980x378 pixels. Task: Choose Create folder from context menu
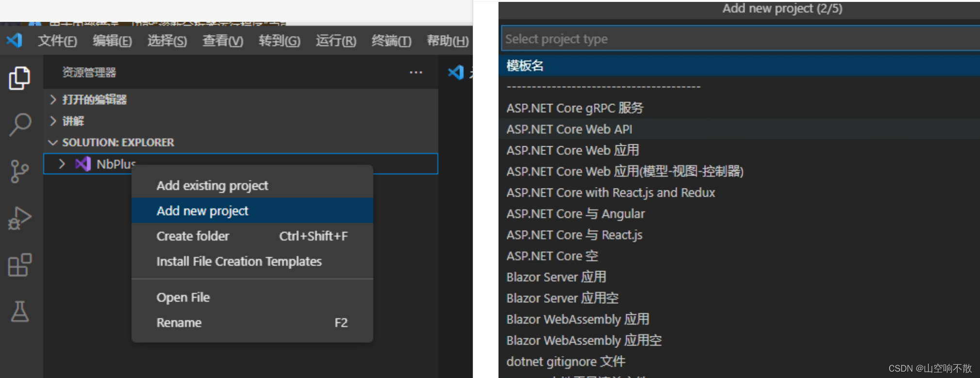tap(252, 236)
